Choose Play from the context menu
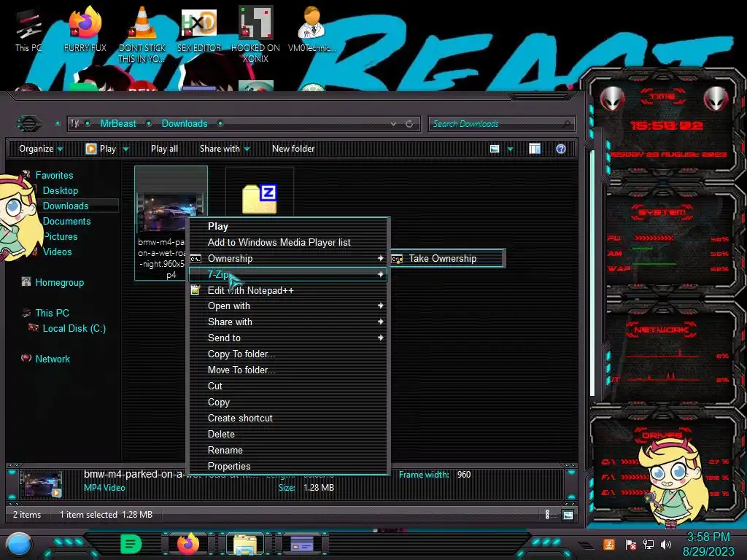747x560 pixels. pyautogui.click(x=290, y=226)
